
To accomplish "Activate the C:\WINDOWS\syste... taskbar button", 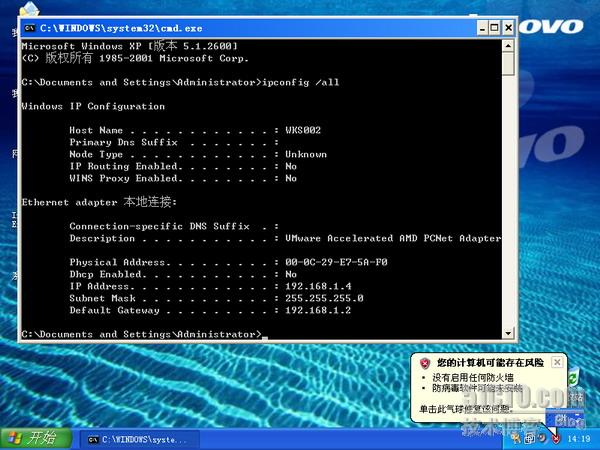I will click(140, 440).
